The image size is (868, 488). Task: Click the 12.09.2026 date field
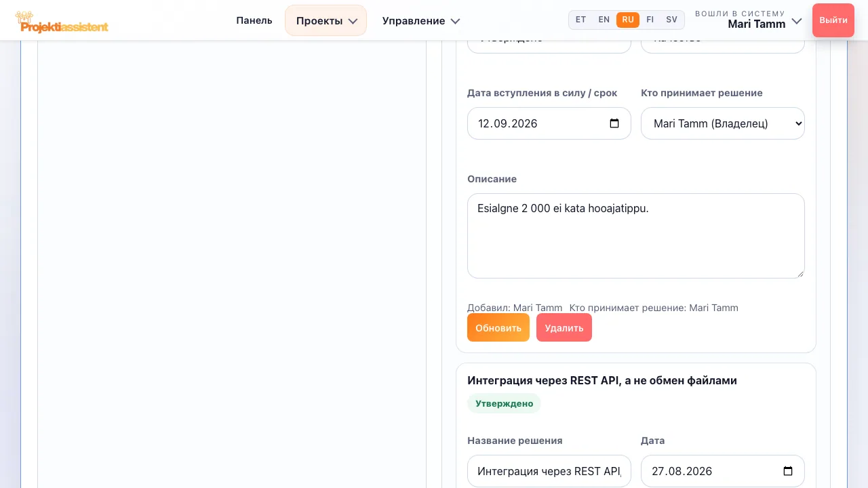tap(549, 123)
